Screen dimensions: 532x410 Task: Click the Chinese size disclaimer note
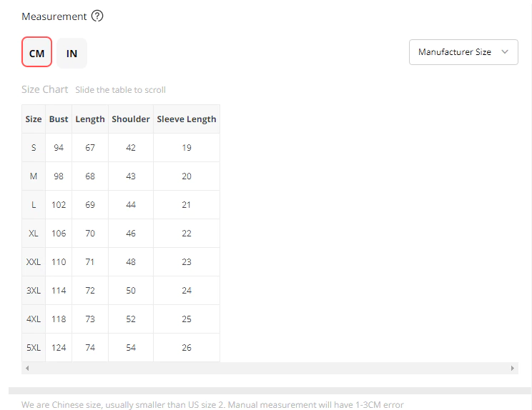(212, 404)
